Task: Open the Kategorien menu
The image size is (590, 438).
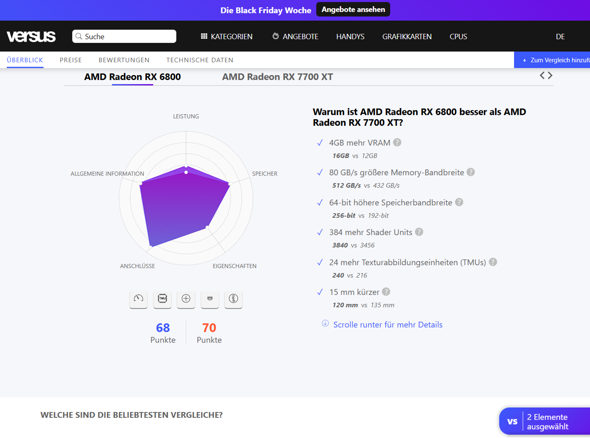Action: pyautogui.click(x=227, y=36)
